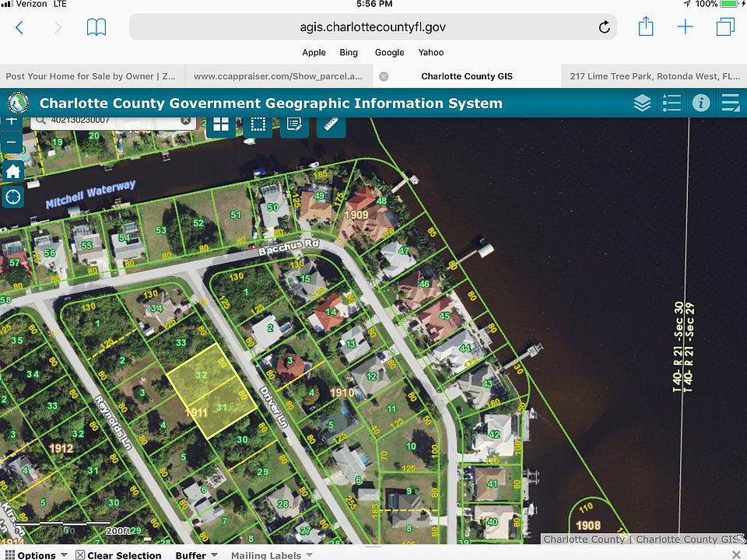Click the Reynolds Ln street label
Screen dimensions: 747x560
tap(113, 422)
